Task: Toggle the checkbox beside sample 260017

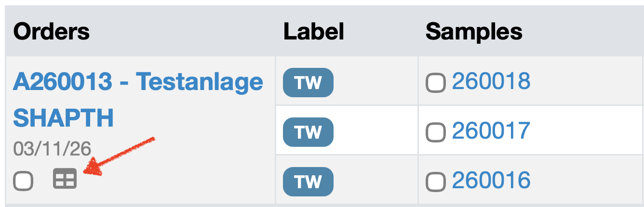Action: 436,132
